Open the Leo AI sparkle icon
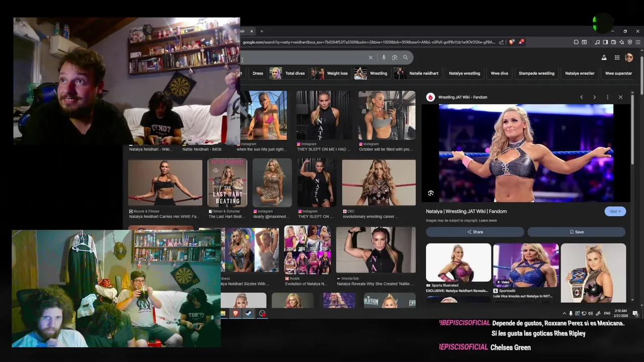This screenshot has height=362, width=644. [x=622, y=42]
